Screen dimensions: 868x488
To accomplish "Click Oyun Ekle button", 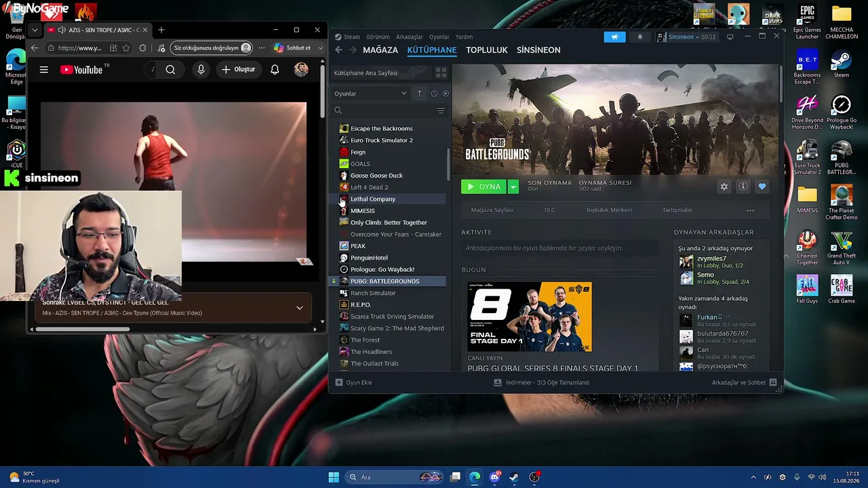I will click(x=353, y=382).
